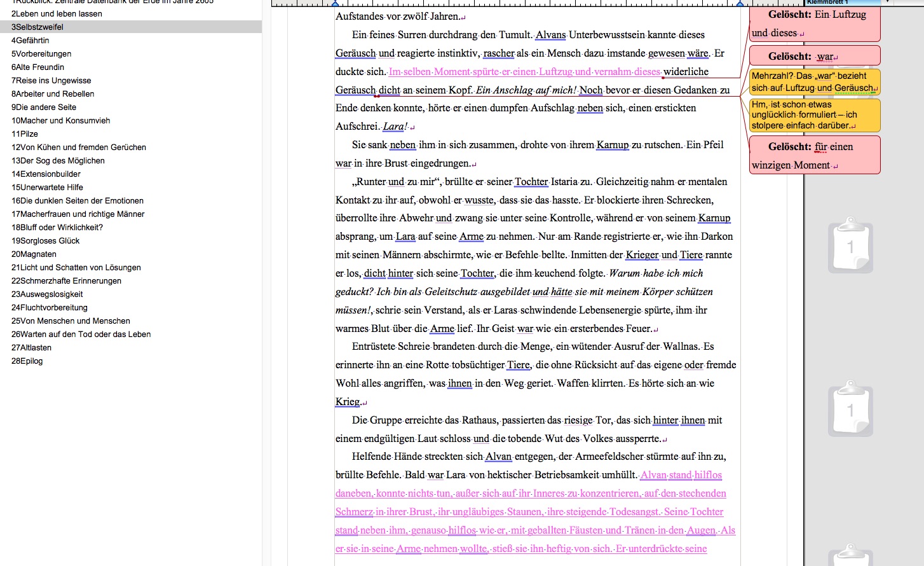Open chapter 23 'Auswegslosigkeit'
924x566 pixels.
pos(130,294)
